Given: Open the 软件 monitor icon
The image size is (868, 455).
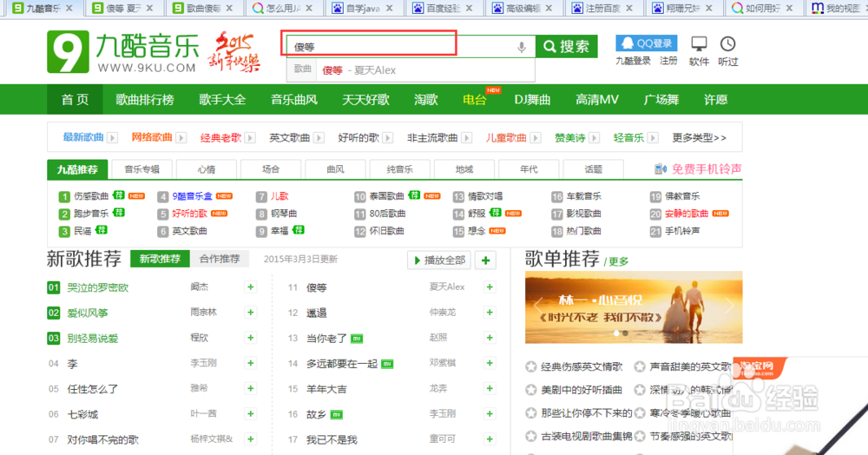Looking at the screenshot, I should pyautogui.click(x=699, y=43).
